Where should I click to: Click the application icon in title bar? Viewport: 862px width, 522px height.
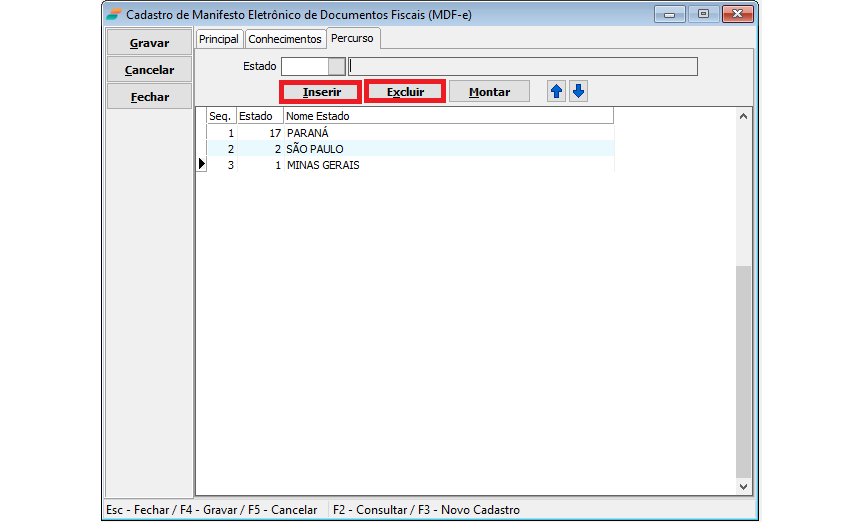114,14
